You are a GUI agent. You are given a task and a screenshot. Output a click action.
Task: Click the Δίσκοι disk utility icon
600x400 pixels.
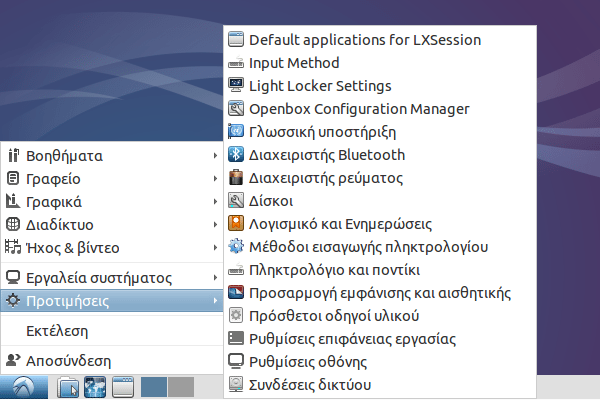pos(236,201)
